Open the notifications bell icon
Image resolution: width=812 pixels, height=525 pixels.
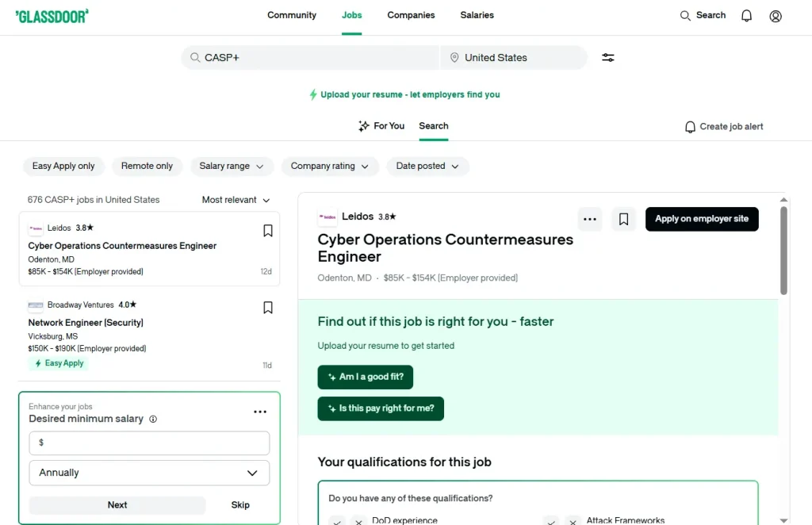pos(746,16)
